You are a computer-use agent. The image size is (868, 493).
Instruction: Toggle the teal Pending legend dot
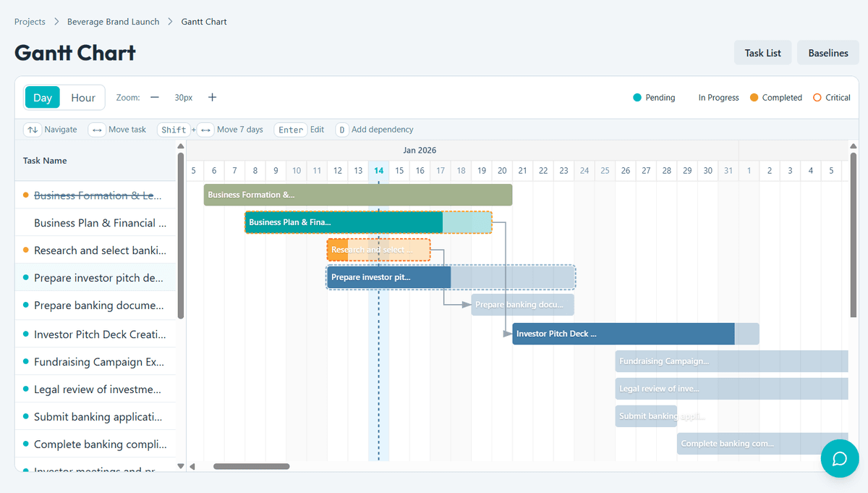[637, 97]
